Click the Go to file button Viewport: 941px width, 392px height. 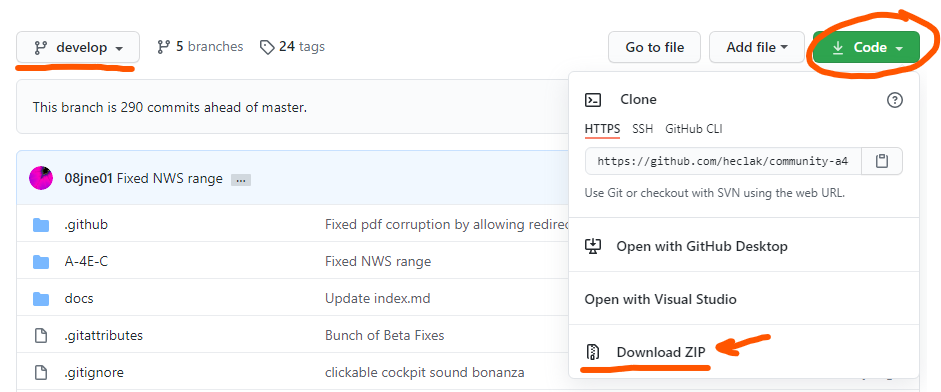654,47
